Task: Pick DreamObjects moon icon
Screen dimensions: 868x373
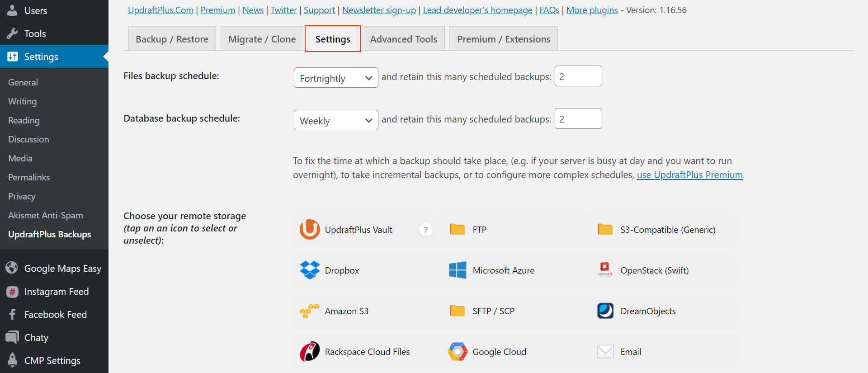Action: (x=605, y=311)
